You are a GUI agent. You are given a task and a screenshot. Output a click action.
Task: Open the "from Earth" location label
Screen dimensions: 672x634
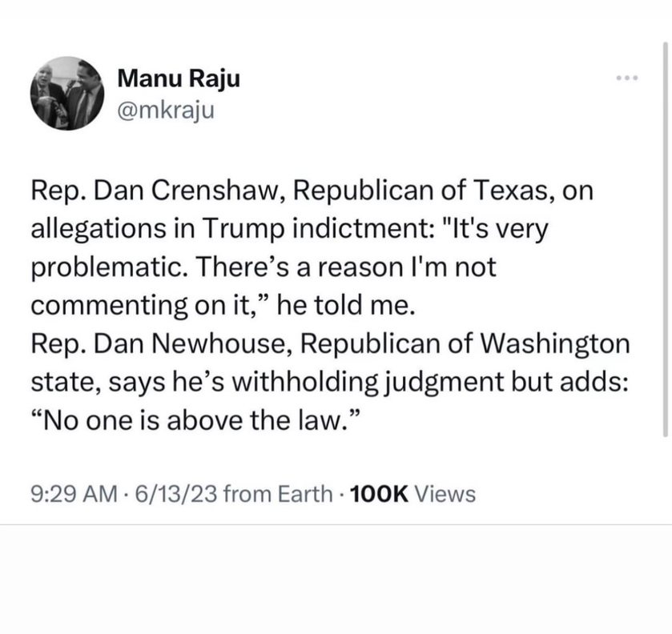(x=278, y=493)
